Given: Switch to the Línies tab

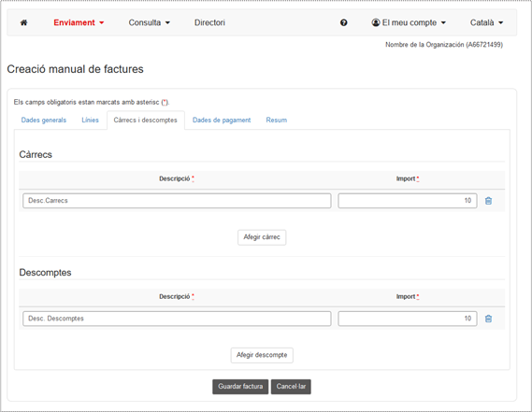Looking at the screenshot, I should click(x=90, y=120).
